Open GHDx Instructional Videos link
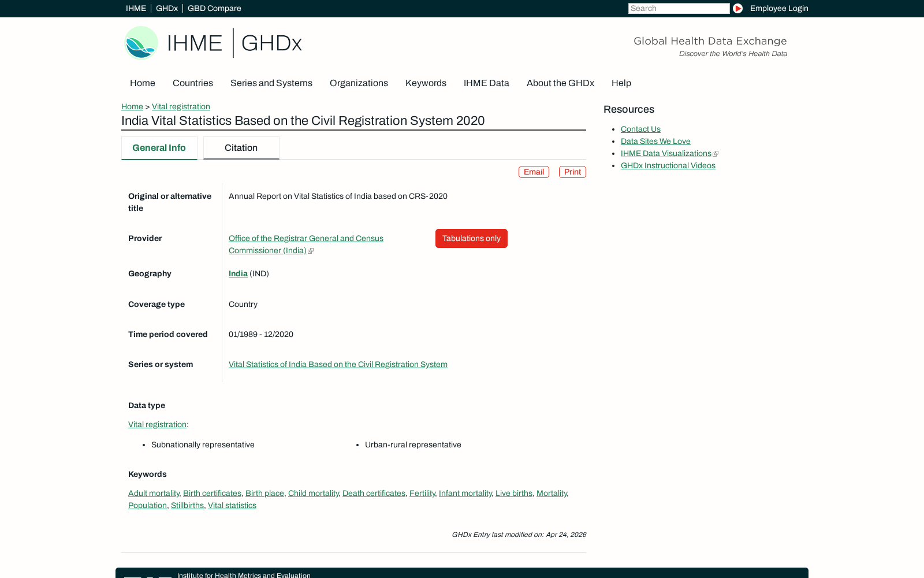Image resolution: width=924 pixels, height=578 pixels. pos(668,165)
